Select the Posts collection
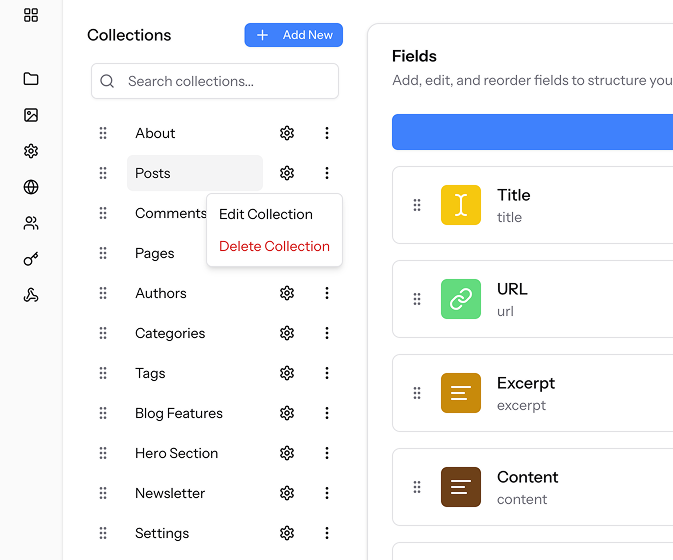The width and height of the screenshot is (673, 560). [x=194, y=173]
